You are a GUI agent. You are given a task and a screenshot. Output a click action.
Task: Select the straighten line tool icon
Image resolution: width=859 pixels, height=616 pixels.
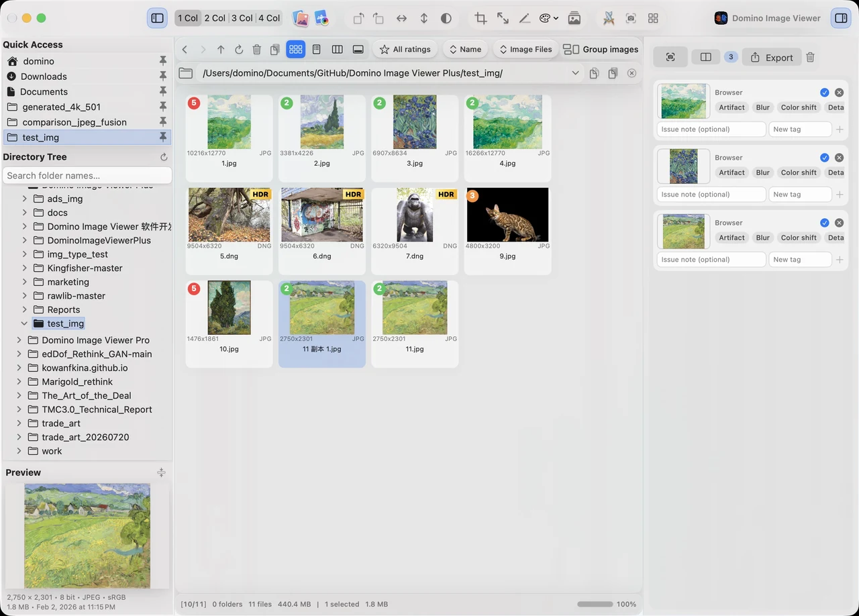(x=525, y=18)
